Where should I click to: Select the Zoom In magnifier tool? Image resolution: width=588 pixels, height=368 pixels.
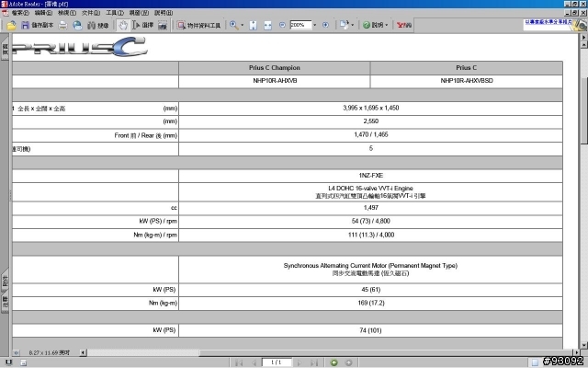click(x=233, y=25)
